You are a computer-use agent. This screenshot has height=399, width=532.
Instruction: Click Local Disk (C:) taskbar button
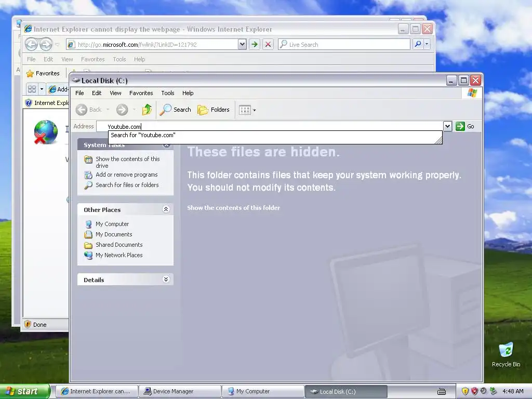click(346, 391)
